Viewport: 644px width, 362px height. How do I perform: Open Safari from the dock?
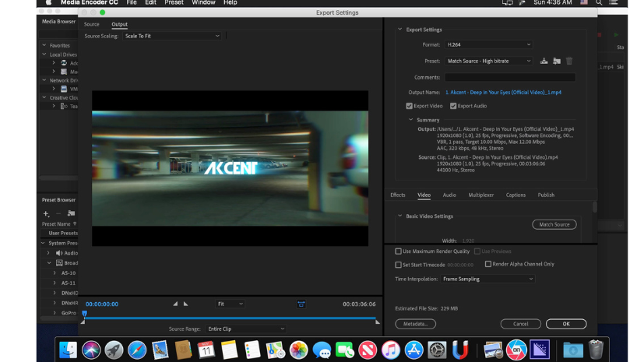(137, 350)
